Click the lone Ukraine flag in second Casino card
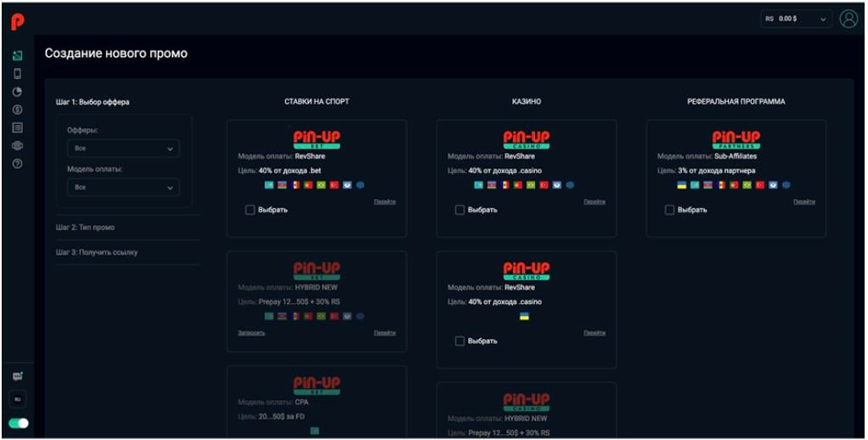This screenshot has height=440, width=868. coord(524,316)
